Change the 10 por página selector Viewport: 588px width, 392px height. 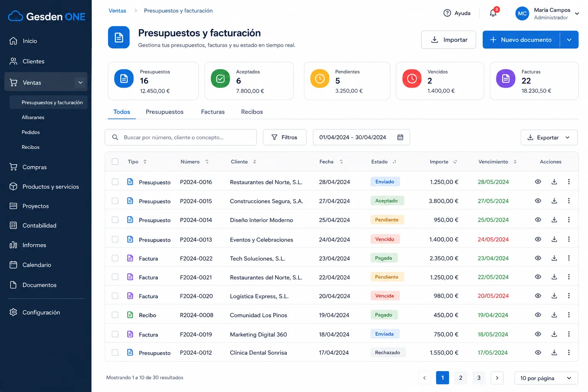[546, 378]
